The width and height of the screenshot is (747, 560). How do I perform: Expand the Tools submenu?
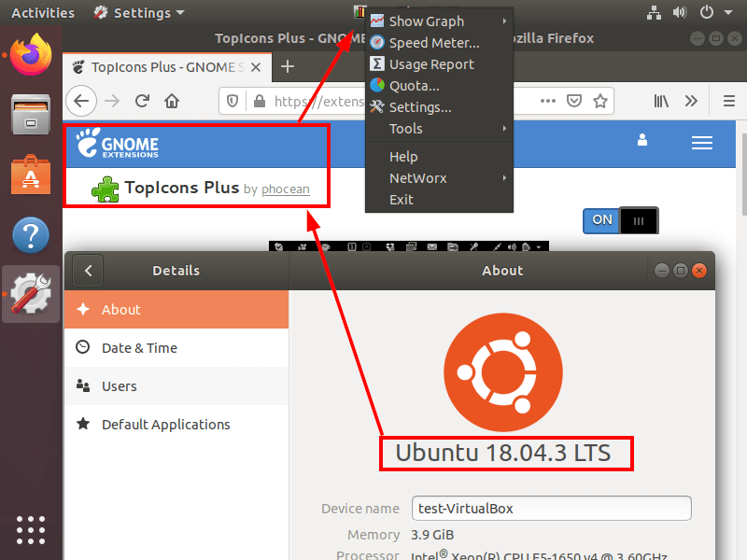point(439,129)
